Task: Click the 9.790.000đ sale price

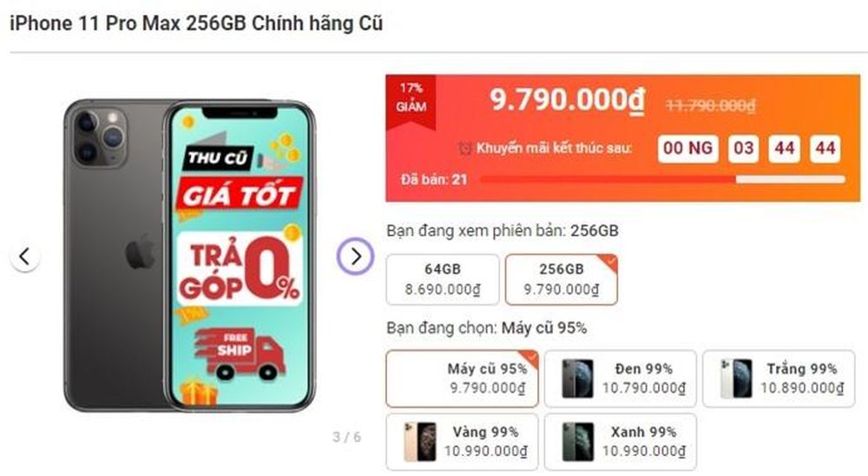Action: (567, 100)
